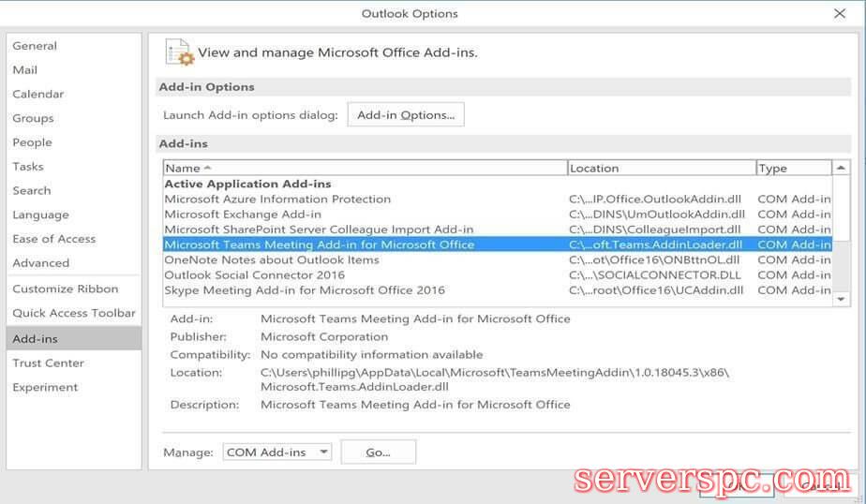Viewport: 866px width, 504px height.
Task: Go to Customize Ribbon settings
Action: tap(66, 289)
